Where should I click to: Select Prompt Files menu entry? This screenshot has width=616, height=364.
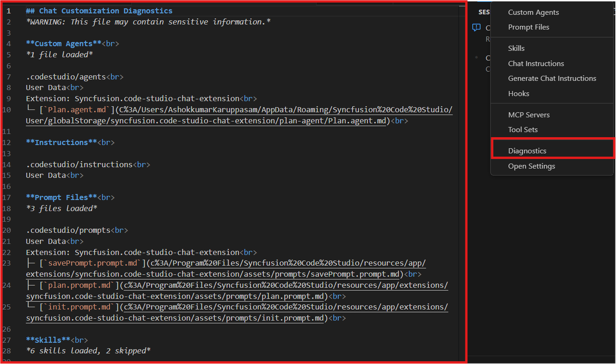[529, 27]
